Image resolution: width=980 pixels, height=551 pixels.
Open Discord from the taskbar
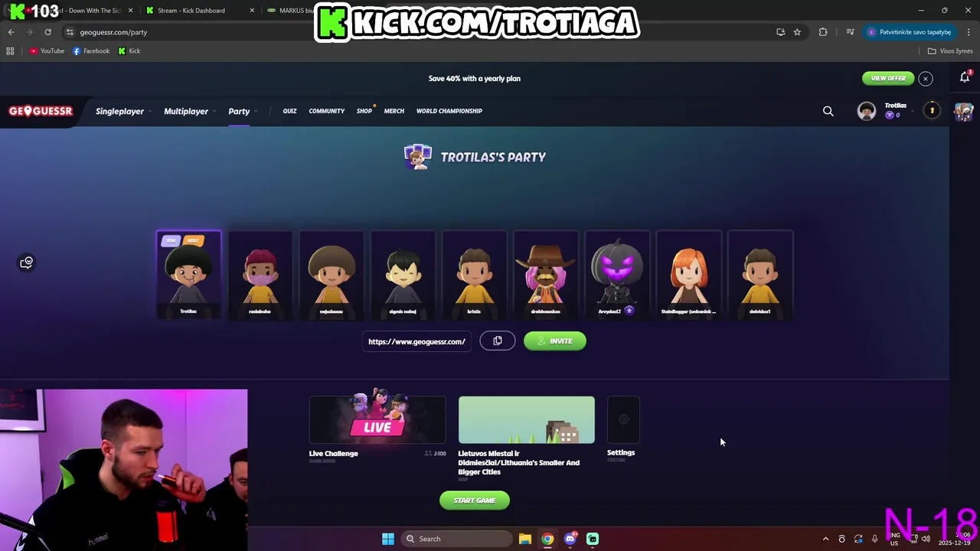click(570, 539)
